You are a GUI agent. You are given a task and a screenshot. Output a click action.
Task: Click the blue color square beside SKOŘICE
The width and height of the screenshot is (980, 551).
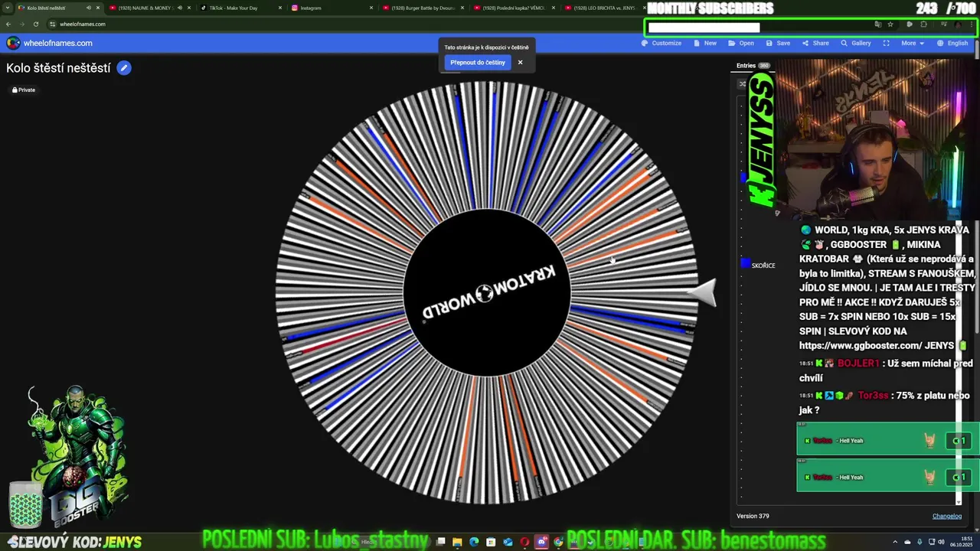point(745,263)
